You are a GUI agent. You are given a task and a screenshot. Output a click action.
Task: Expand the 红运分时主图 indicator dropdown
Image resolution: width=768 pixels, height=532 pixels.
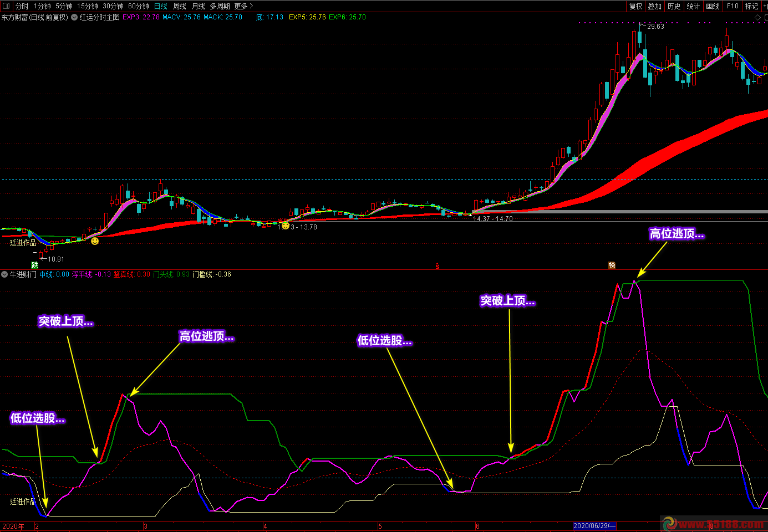tap(74, 17)
